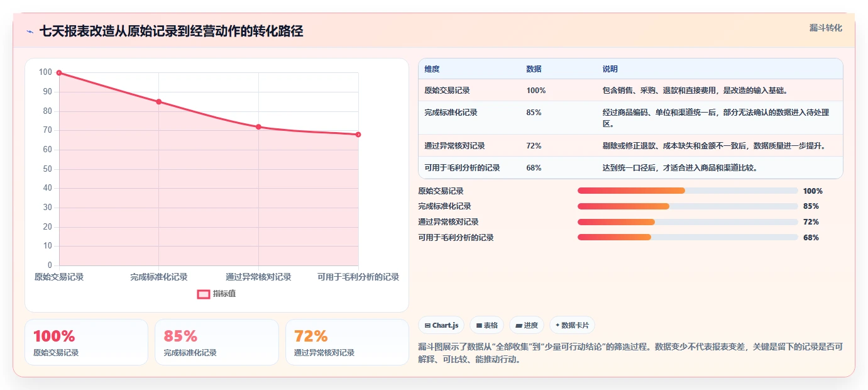Click the 68% value in the table
868x390 pixels.
(x=534, y=168)
